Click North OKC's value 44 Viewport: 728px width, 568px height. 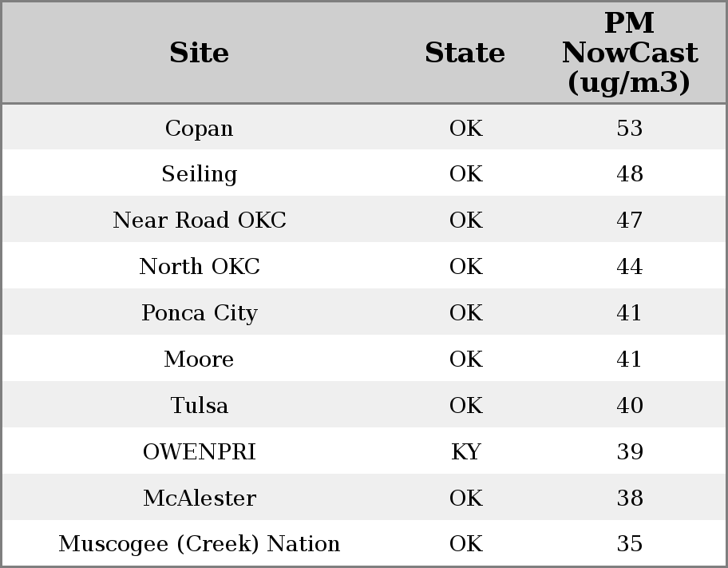click(629, 267)
